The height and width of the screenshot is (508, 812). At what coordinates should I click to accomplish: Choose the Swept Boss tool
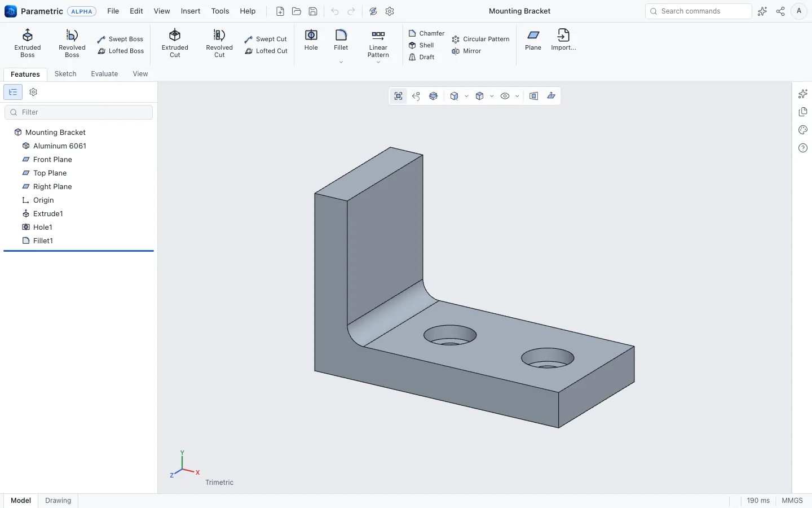[x=120, y=39]
